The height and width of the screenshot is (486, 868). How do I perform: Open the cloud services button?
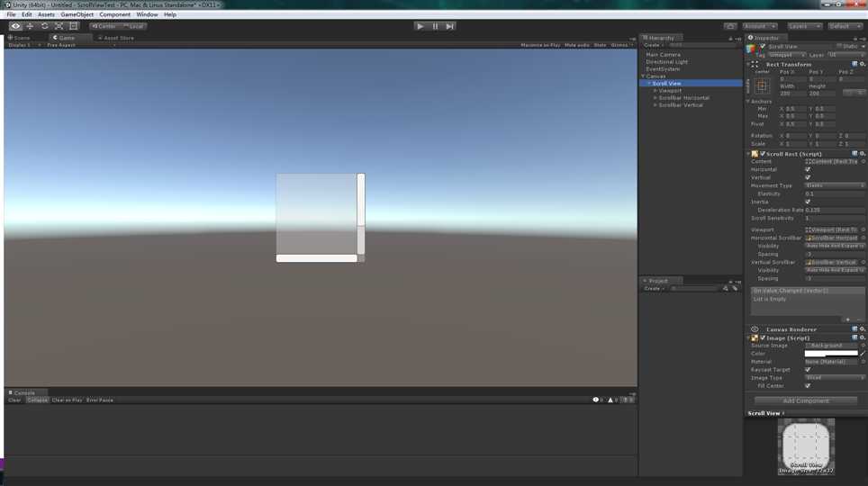[730, 26]
